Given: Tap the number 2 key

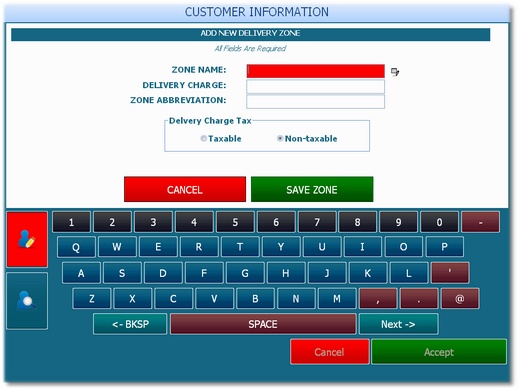Looking at the screenshot, I should [112, 222].
